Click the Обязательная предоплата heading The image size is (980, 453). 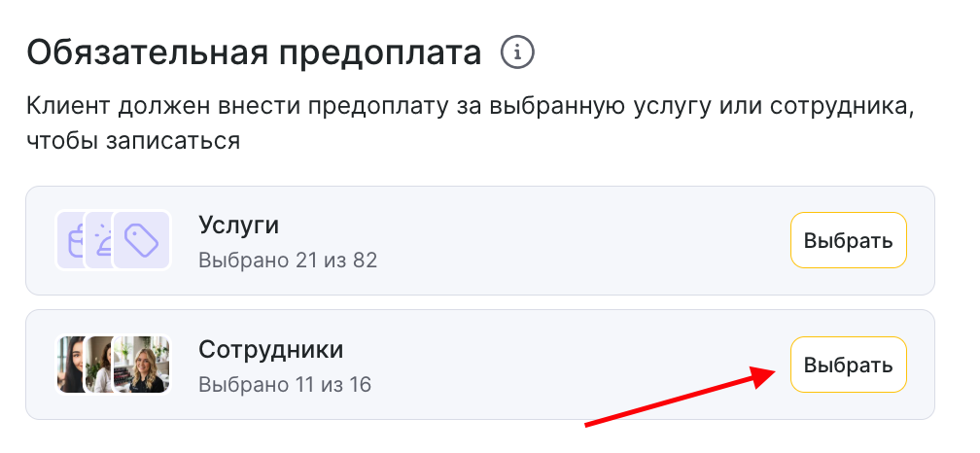[254, 52]
